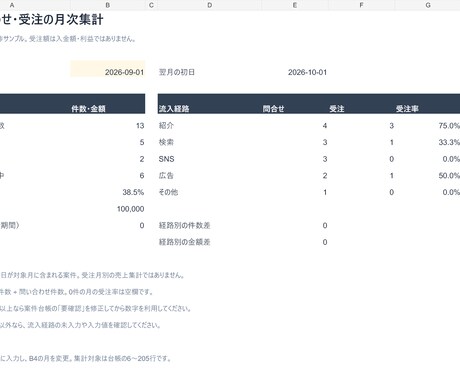Click the note mentioning 流入経路の未入力
This screenshot has height=380, width=460.
coord(80,325)
